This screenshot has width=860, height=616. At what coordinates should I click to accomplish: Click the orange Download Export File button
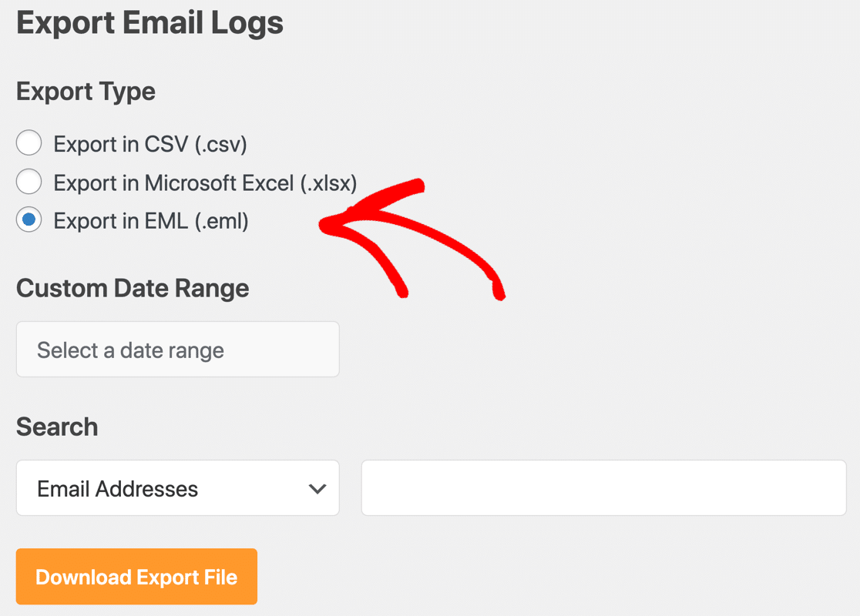(136, 576)
